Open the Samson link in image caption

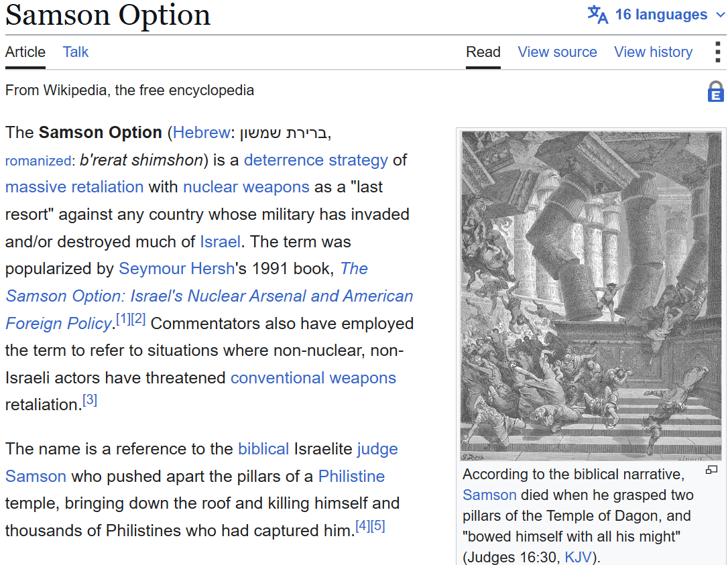pyautogui.click(x=489, y=495)
